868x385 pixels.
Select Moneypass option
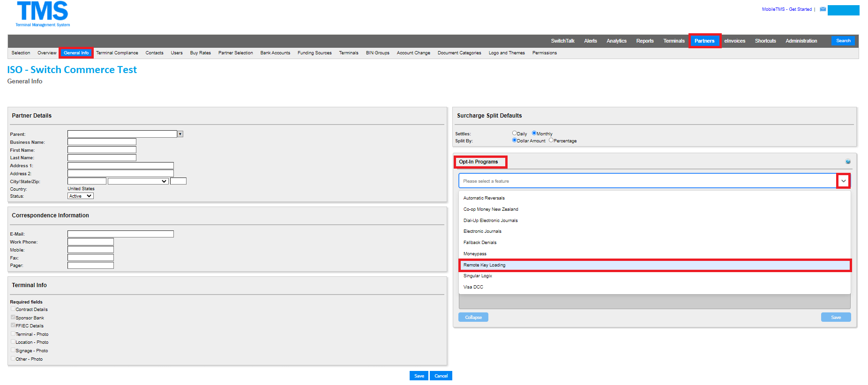(x=655, y=254)
